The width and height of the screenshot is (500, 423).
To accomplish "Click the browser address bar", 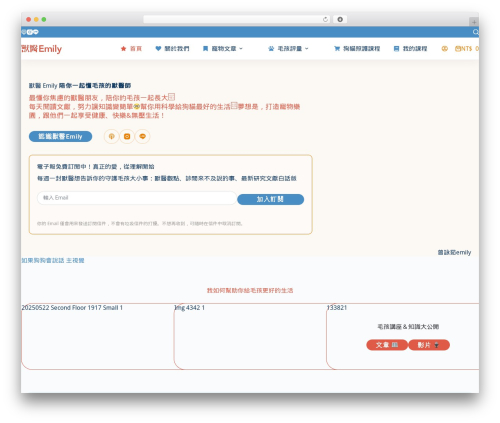I will 237,19.
